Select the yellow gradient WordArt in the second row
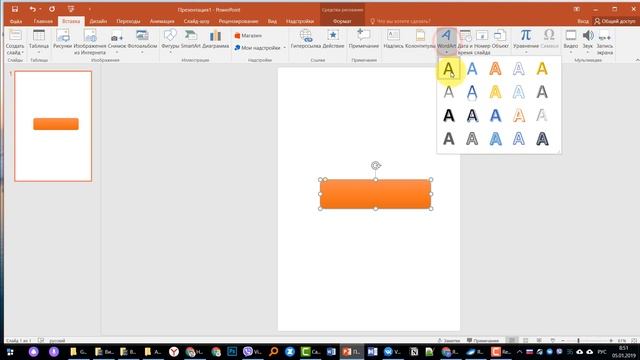This screenshot has width=640, height=360. (x=495, y=92)
